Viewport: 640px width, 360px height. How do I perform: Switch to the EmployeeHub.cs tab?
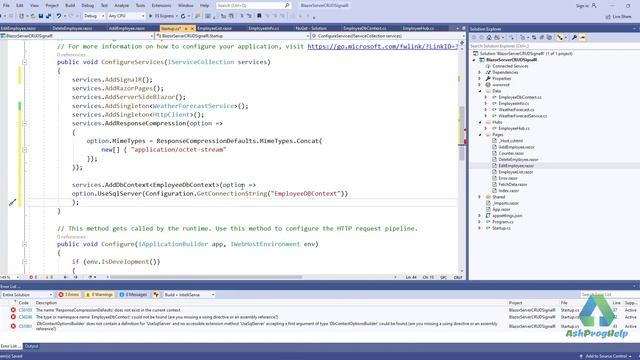click(418, 28)
